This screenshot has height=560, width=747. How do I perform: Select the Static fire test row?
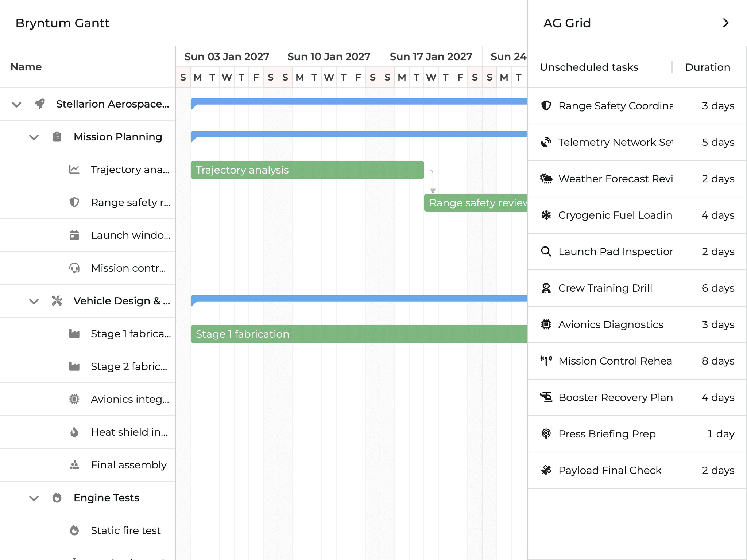pos(88,530)
